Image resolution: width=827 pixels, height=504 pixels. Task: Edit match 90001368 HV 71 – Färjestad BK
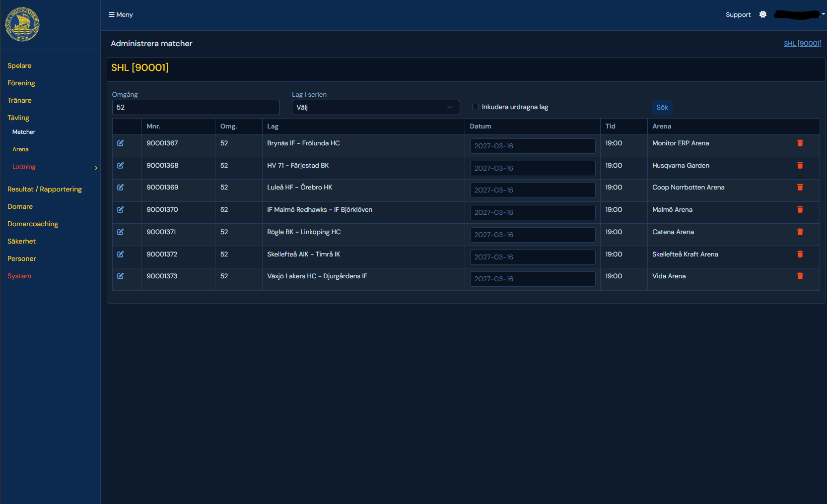click(x=120, y=165)
